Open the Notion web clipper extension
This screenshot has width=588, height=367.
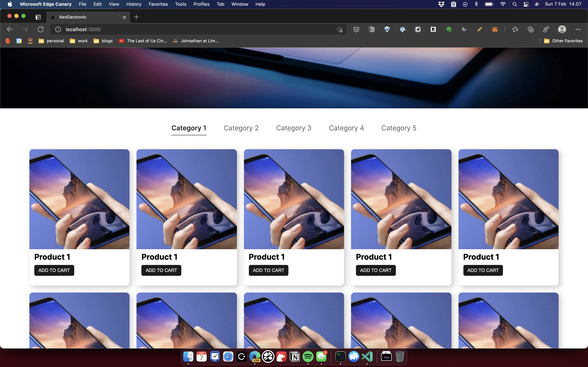[x=372, y=29]
